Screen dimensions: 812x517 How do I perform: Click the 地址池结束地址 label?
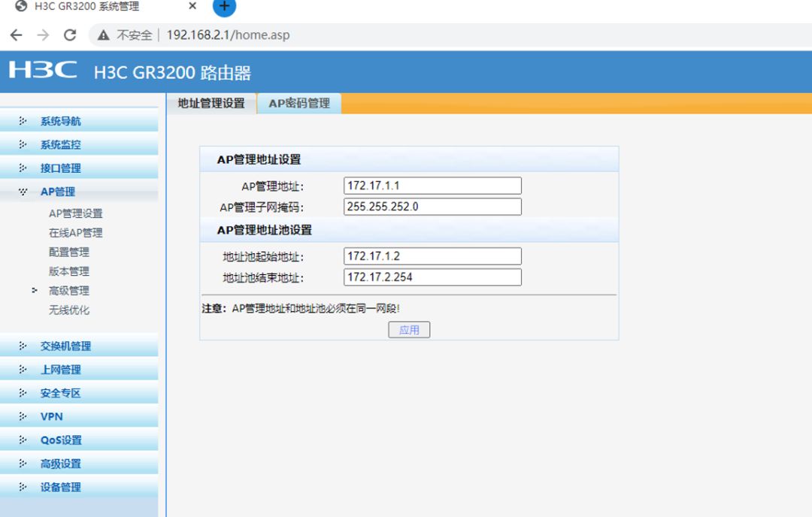(263, 278)
